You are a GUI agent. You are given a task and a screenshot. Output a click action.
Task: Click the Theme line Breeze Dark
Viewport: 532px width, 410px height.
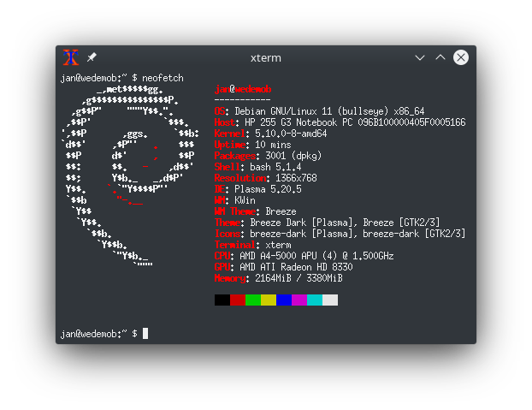tap(327, 223)
